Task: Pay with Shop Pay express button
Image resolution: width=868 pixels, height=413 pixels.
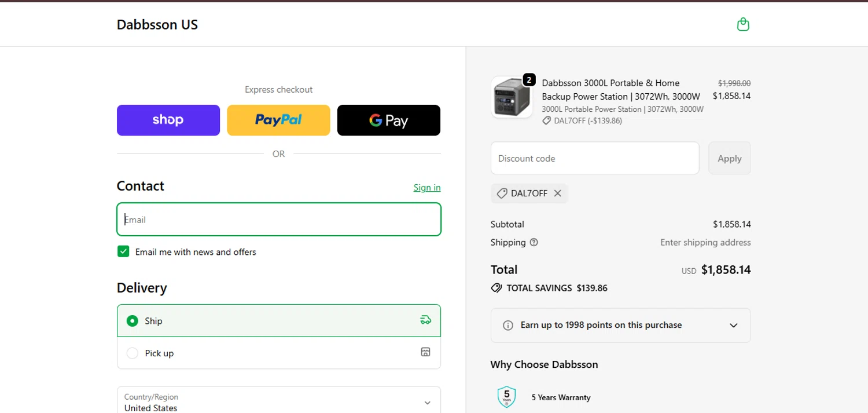Action: (168, 120)
